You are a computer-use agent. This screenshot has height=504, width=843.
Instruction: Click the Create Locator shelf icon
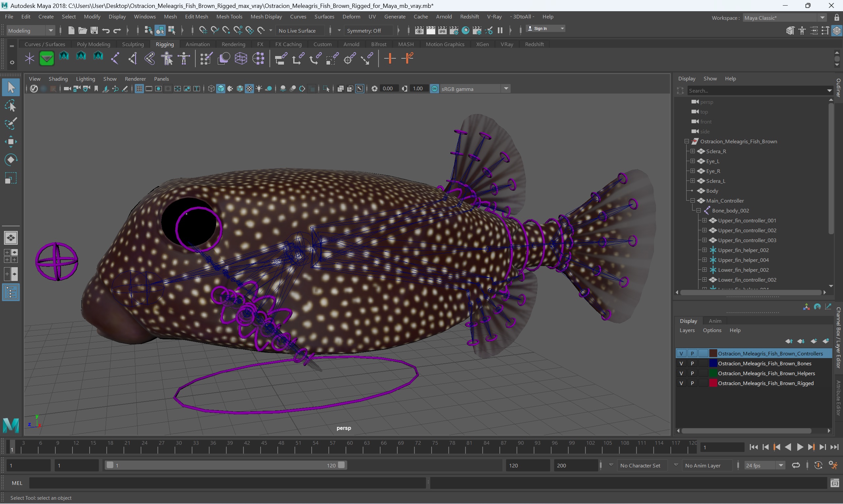pos(30,58)
